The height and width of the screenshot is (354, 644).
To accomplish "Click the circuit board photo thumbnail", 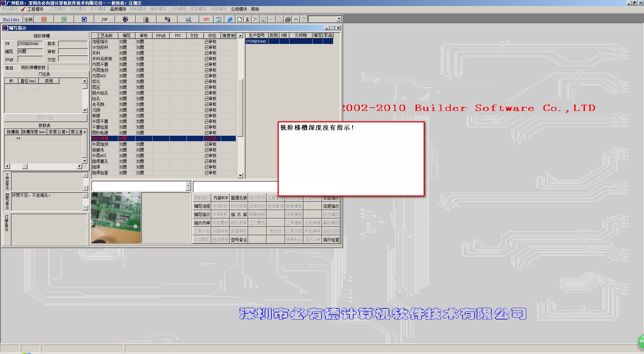I will pos(116,218).
